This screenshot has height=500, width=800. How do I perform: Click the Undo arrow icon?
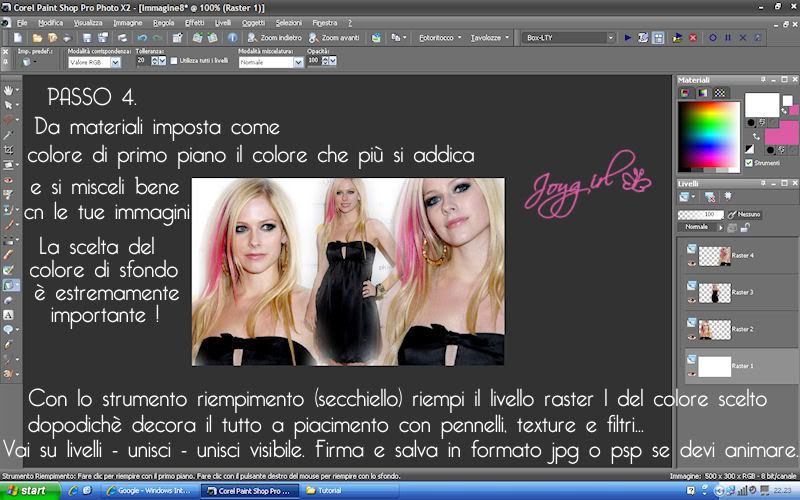pos(142,38)
